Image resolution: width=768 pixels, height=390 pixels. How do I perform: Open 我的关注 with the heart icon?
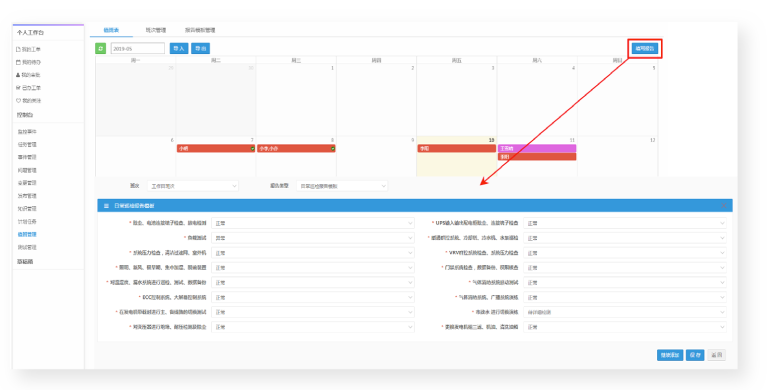[x=28, y=100]
